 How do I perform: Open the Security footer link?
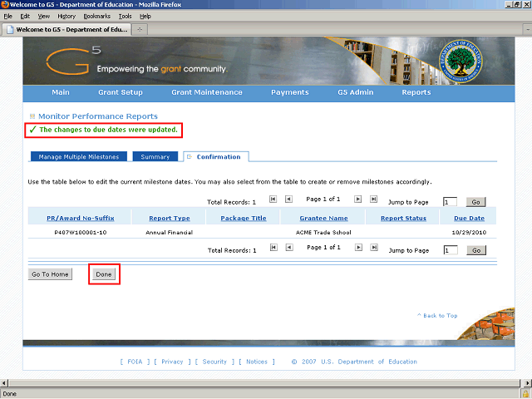pyautogui.click(x=214, y=362)
